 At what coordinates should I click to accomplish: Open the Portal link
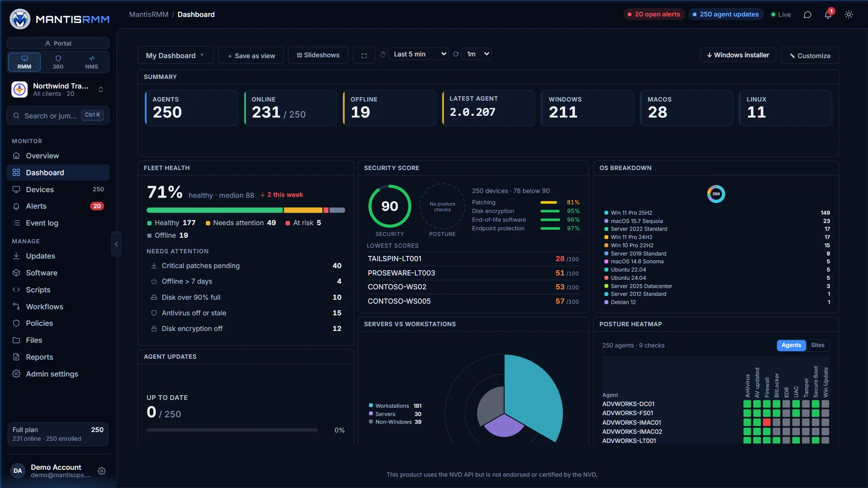click(x=58, y=43)
